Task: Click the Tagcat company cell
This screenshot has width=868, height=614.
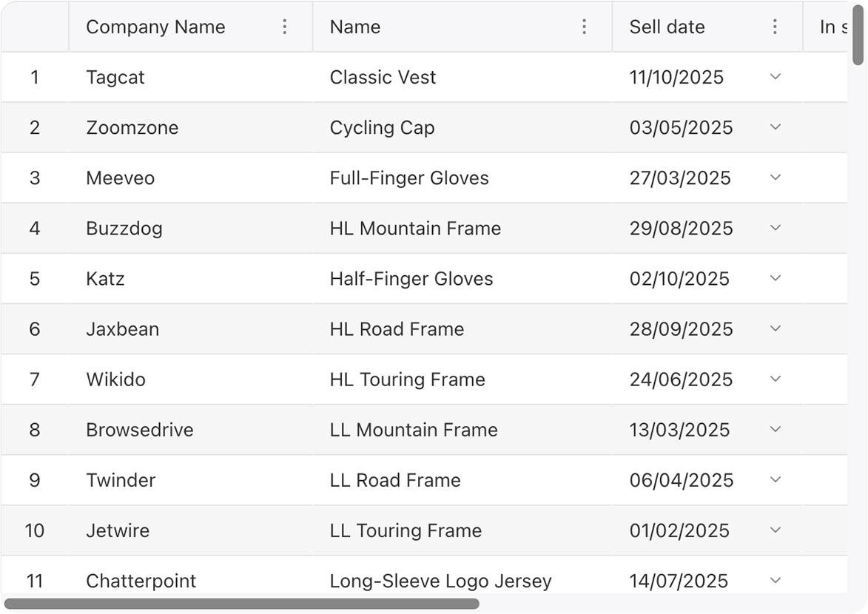Action: coord(190,77)
